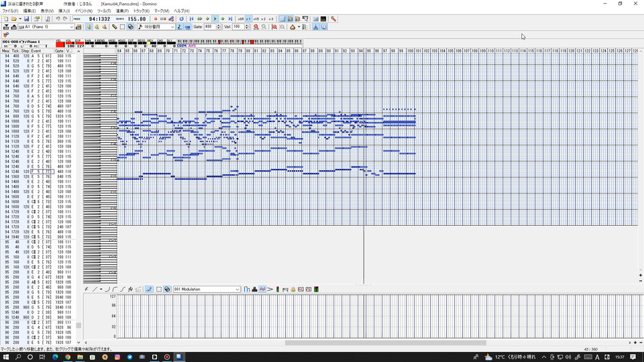This screenshot has width=644, height=362.
Task: Select the pencil draw tool in note toolbar
Action: [115, 27]
